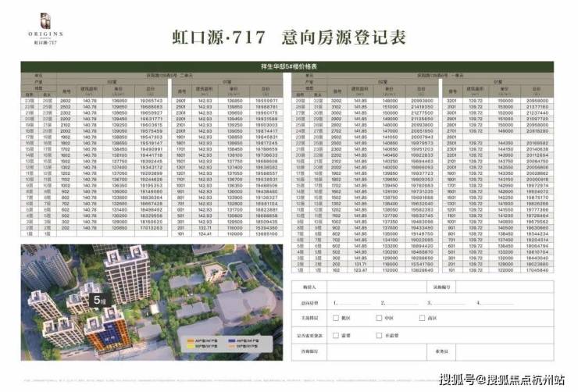Select total price 19960175
578x392 pixels.
[x=266, y=112]
